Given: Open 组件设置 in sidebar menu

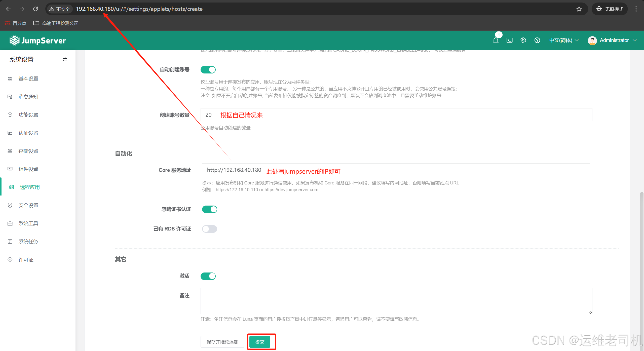Looking at the screenshot, I should pos(28,169).
